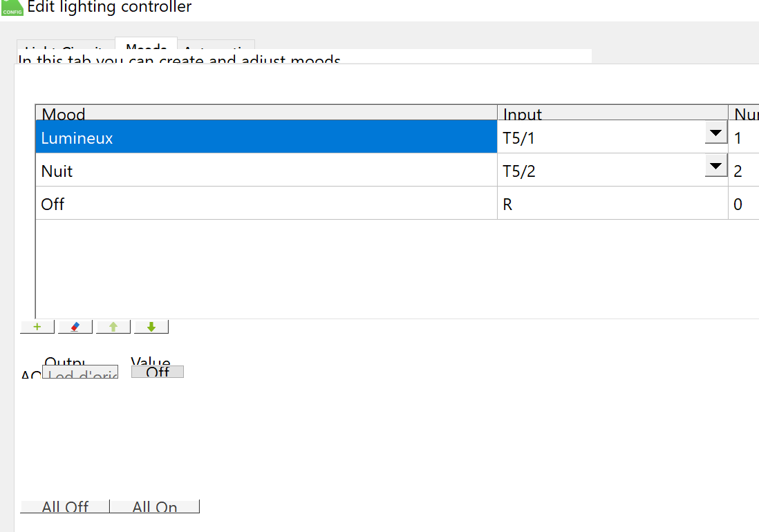This screenshot has height=532, width=759.
Task: Open the T5/2 input dropdown for Nuit
Action: pos(716,167)
